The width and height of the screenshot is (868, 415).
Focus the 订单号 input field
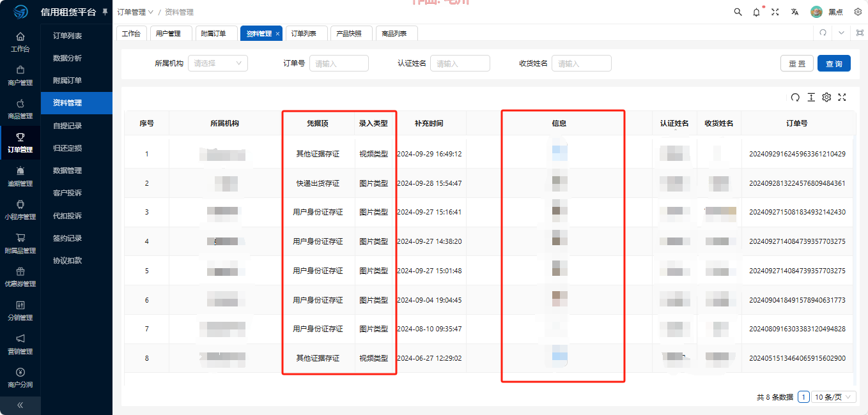click(x=339, y=63)
